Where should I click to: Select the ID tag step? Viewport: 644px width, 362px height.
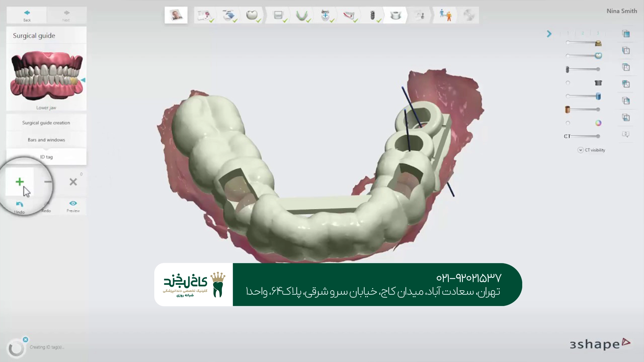pyautogui.click(x=46, y=157)
